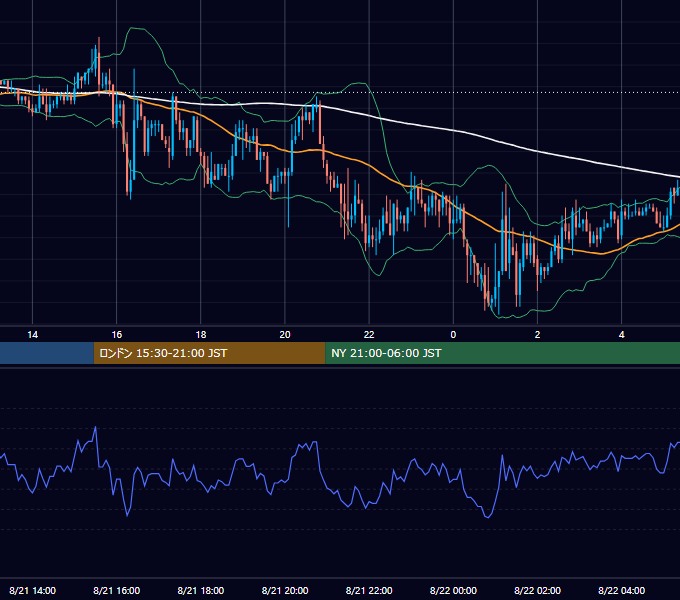The height and width of the screenshot is (600, 680).
Task: Click the 0 hour label on the price chart axis
Action: 453,335
